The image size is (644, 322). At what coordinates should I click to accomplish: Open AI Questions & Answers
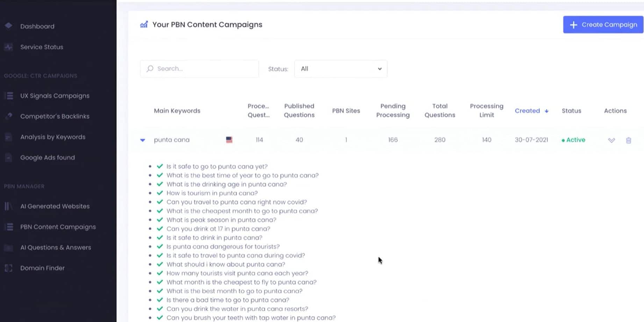[56, 247]
